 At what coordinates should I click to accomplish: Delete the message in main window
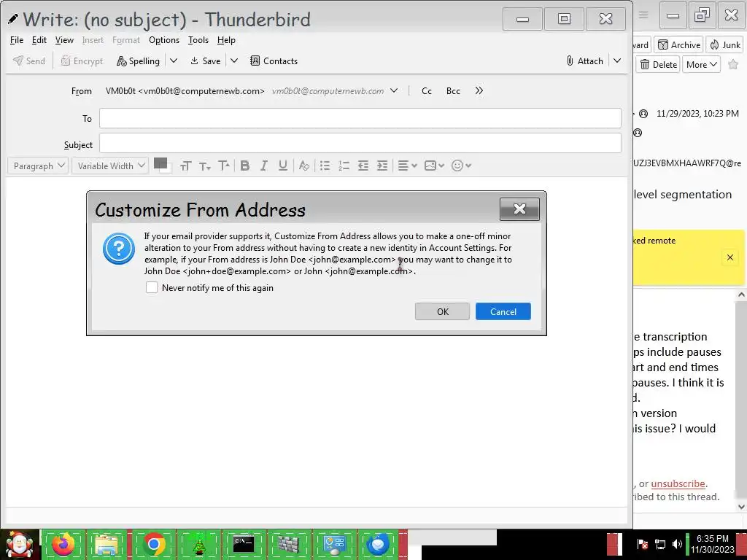(x=659, y=64)
